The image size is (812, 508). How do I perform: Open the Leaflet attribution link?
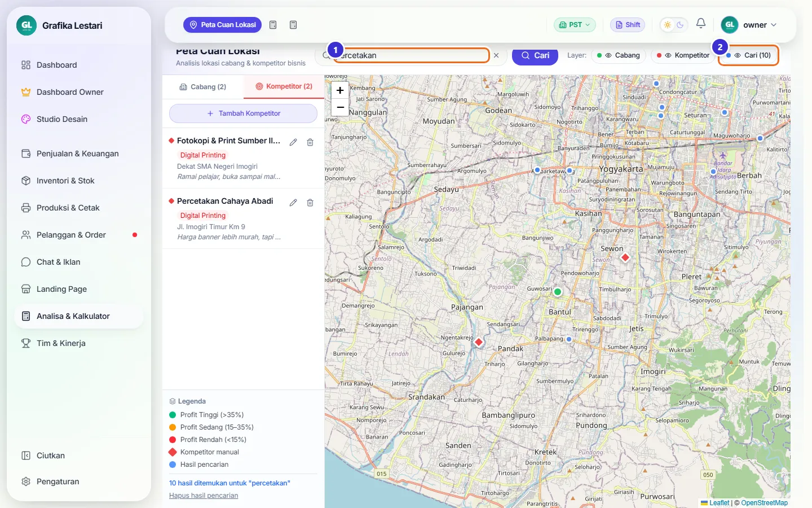click(x=715, y=503)
